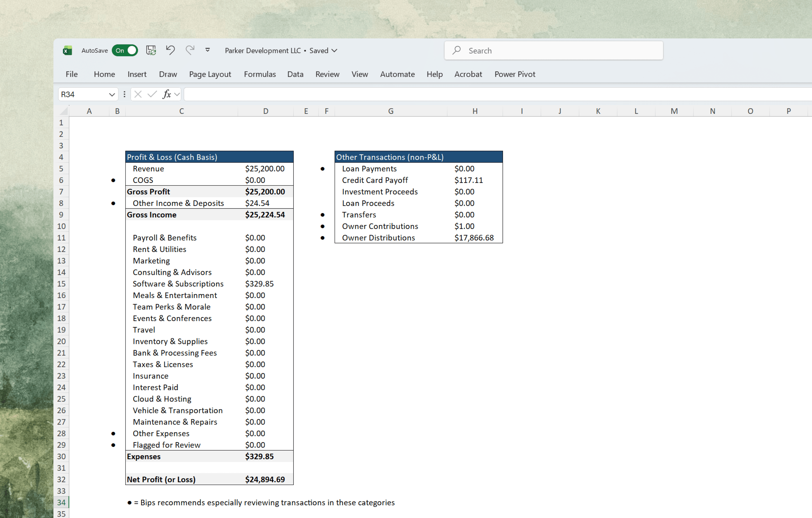The image size is (812, 518).
Task: Click the Excel app logo icon
Action: click(x=67, y=51)
